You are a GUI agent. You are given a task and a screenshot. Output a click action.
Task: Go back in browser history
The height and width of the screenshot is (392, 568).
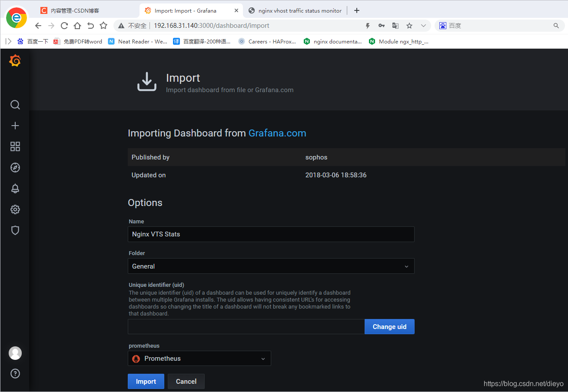coord(38,26)
